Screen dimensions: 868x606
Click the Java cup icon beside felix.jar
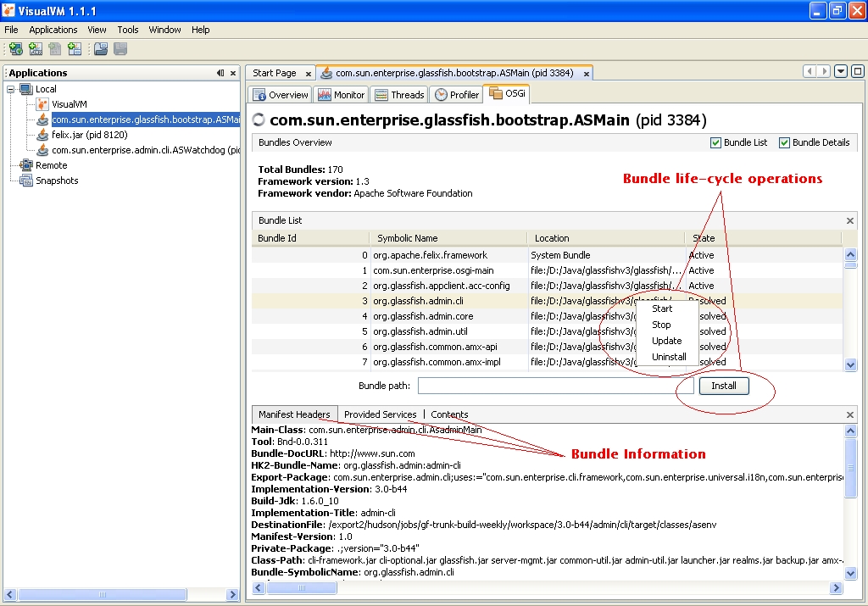[42, 135]
